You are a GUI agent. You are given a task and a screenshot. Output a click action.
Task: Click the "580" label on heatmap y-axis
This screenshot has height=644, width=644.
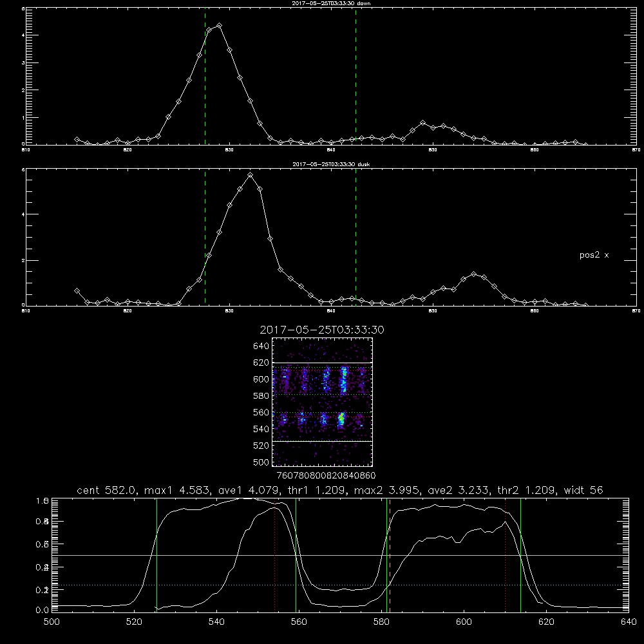coord(261,396)
